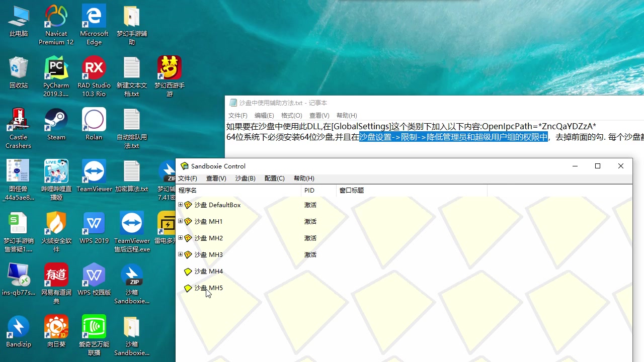Image resolution: width=644 pixels, height=362 pixels.
Task: Click highlighted text in Notepad second line
Action: point(453,137)
